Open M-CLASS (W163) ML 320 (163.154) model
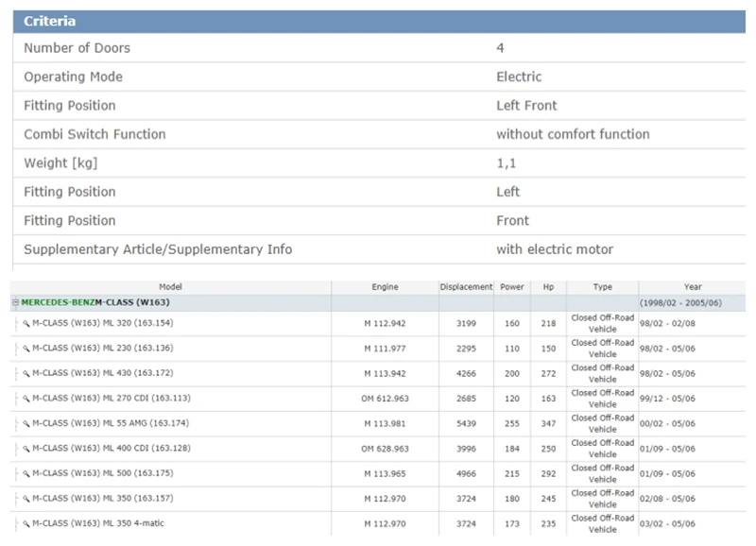This screenshot has height=546, width=756. pyautogui.click(x=103, y=323)
